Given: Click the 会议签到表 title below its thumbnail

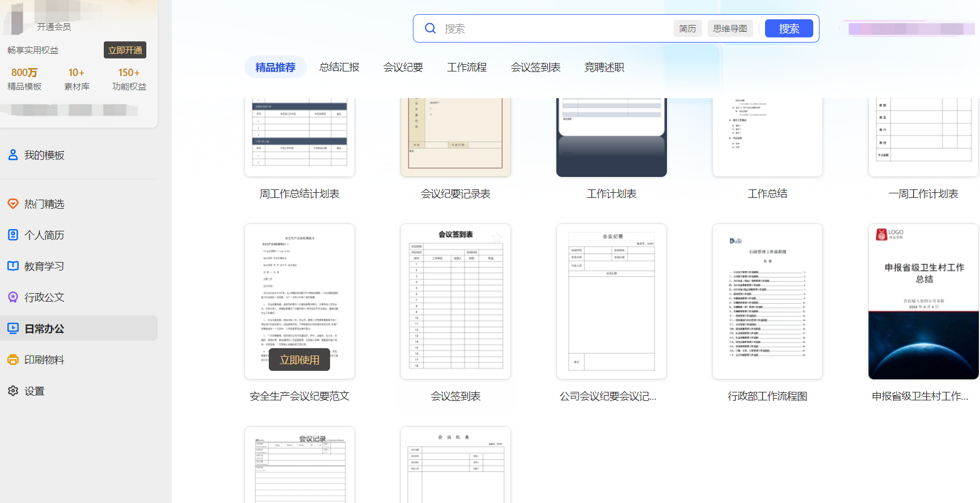Looking at the screenshot, I should (x=455, y=396).
